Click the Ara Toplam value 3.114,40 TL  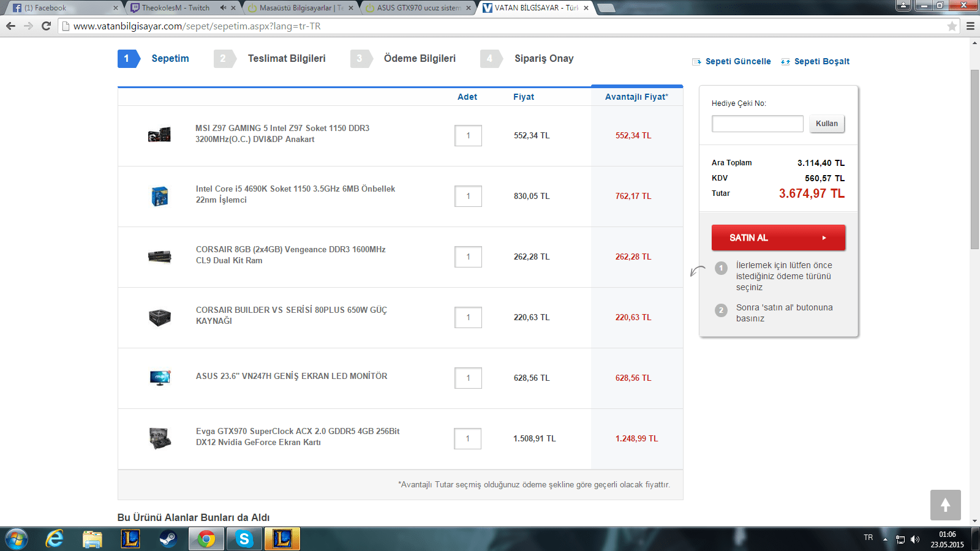coord(821,163)
